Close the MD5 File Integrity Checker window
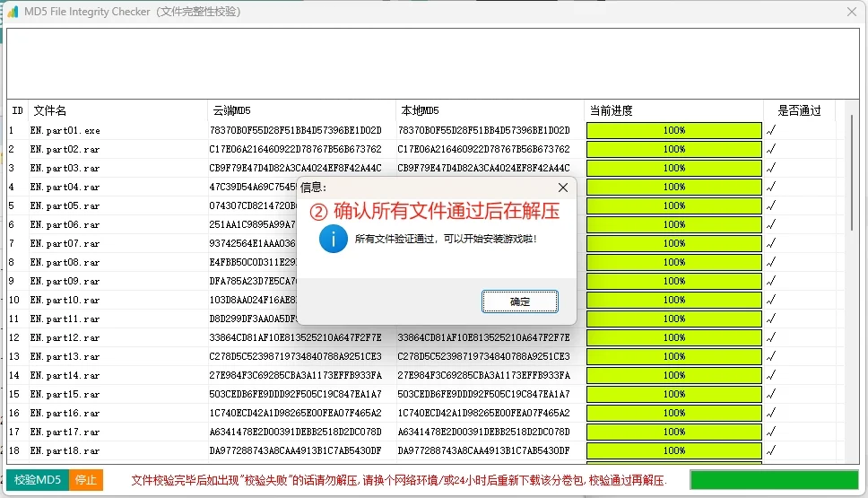 [852, 12]
